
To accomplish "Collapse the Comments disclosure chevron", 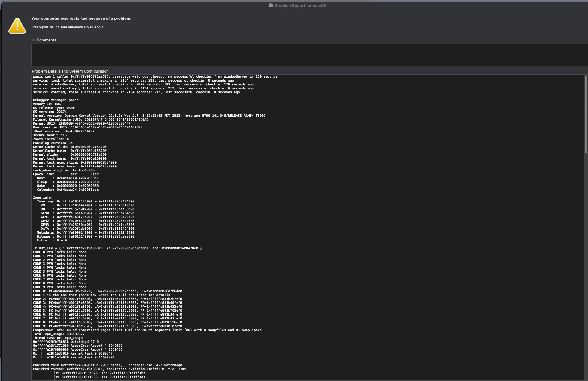I will click(33, 40).
